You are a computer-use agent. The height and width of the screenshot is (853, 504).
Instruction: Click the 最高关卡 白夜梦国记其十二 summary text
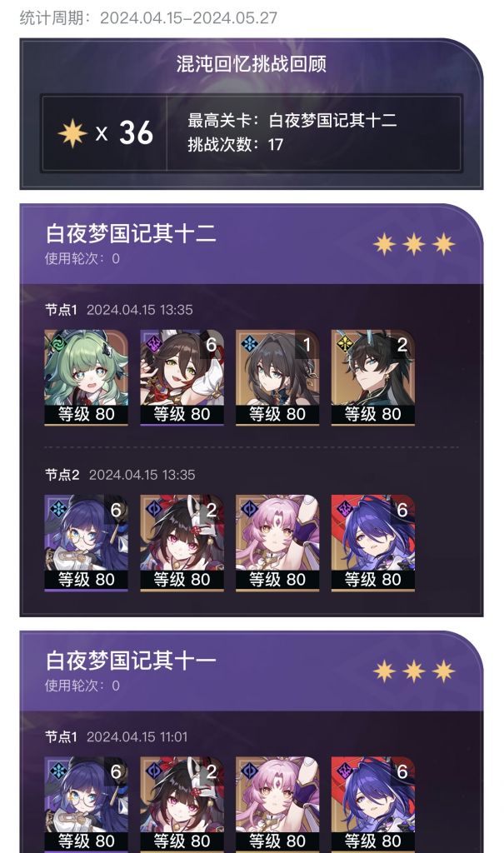pyautogui.click(x=292, y=120)
